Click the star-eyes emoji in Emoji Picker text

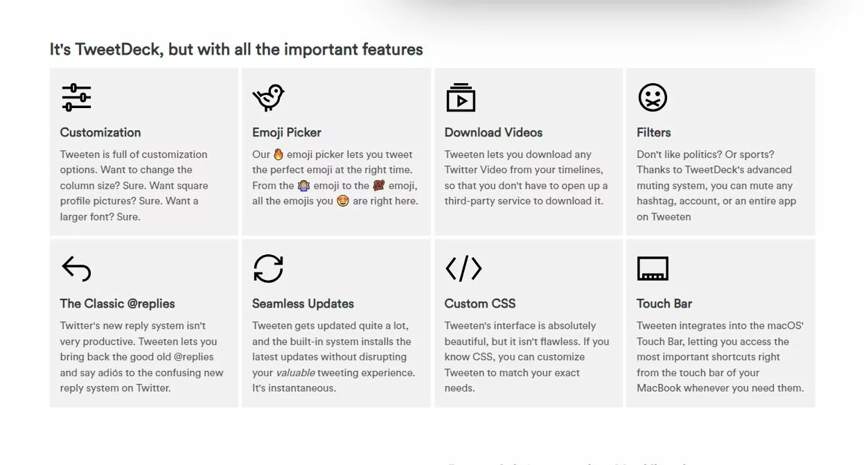coord(342,202)
